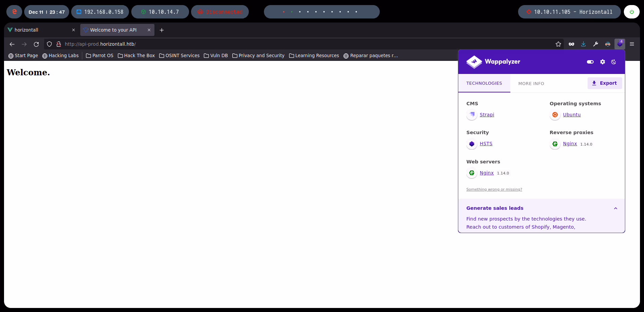The image size is (644, 312).
Task: Reload the current page
Action: [x=36, y=44]
